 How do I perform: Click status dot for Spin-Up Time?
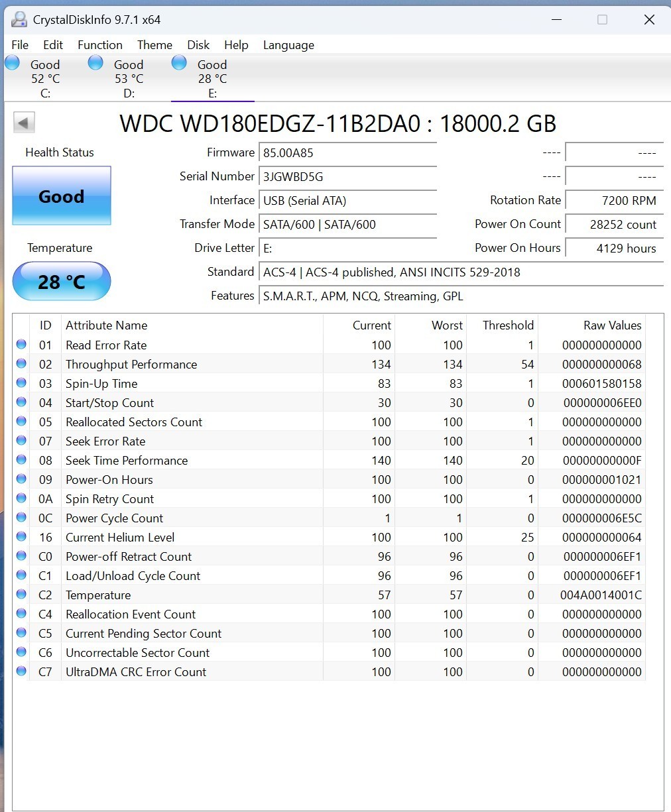[21, 383]
